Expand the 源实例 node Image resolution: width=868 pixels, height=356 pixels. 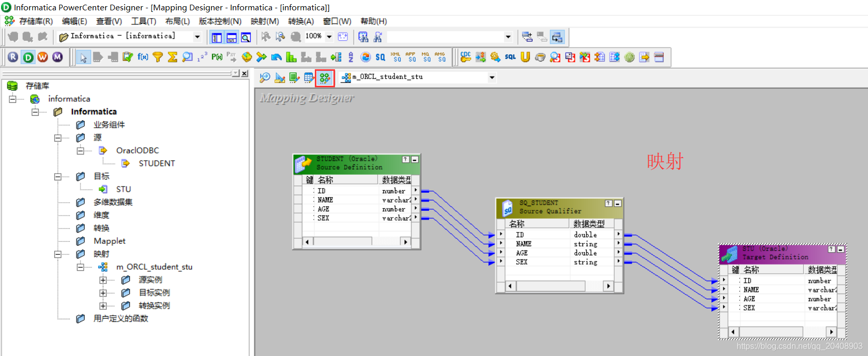[x=103, y=280]
